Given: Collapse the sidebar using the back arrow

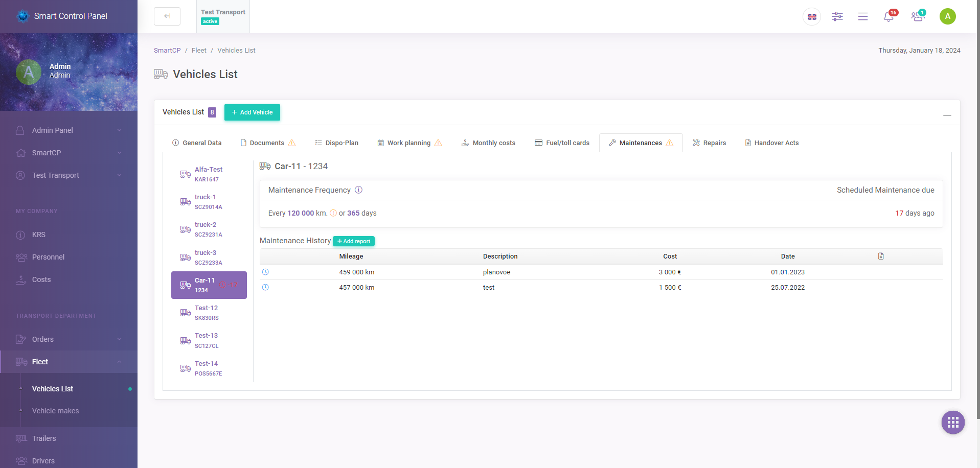Looking at the screenshot, I should (167, 16).
